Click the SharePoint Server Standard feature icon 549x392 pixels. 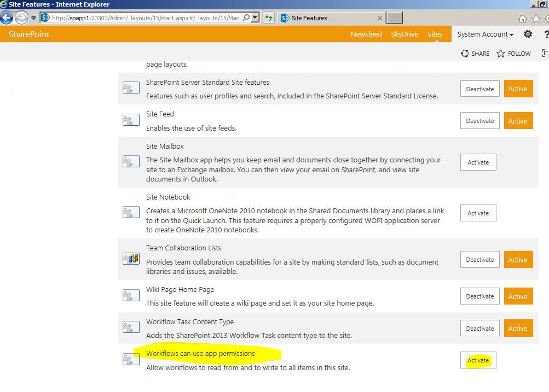click(131, 88)
